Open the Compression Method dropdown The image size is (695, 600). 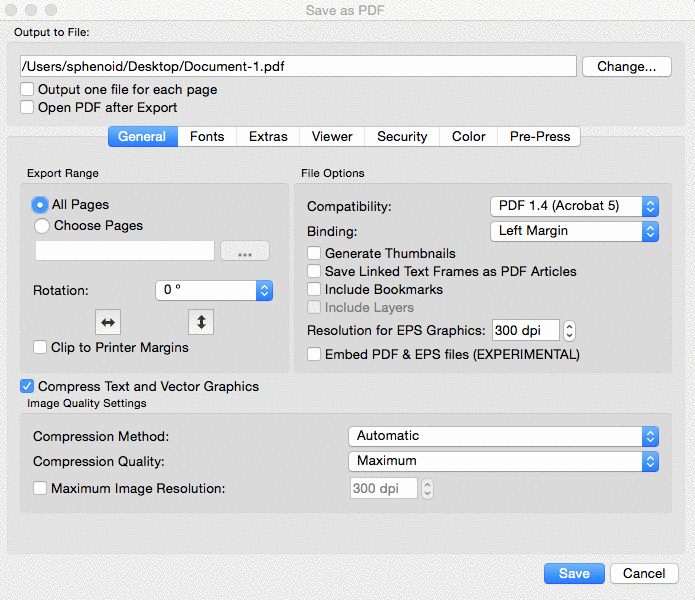pyautogui.click(x=502, y=436)
